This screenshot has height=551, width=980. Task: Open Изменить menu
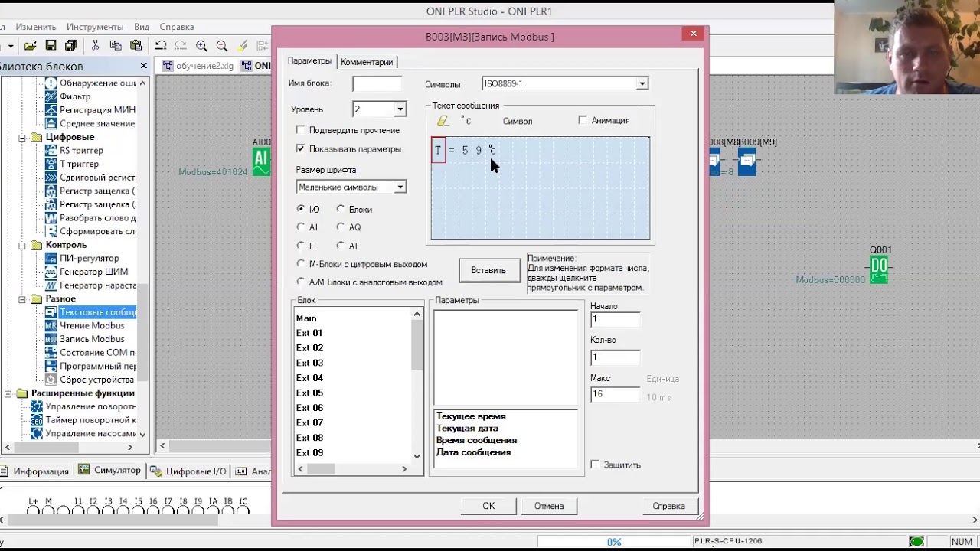click(x=35, y=27)
